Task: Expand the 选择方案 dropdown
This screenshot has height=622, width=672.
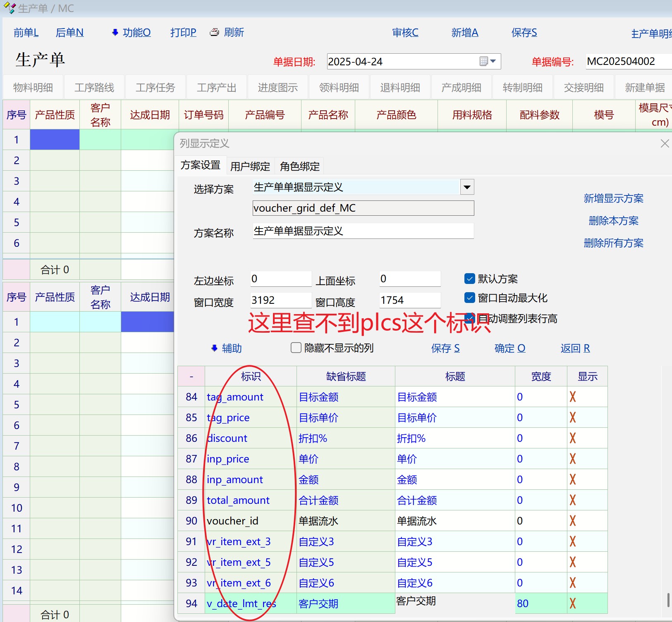Action: pyautogui.click(x=467, y=187)
